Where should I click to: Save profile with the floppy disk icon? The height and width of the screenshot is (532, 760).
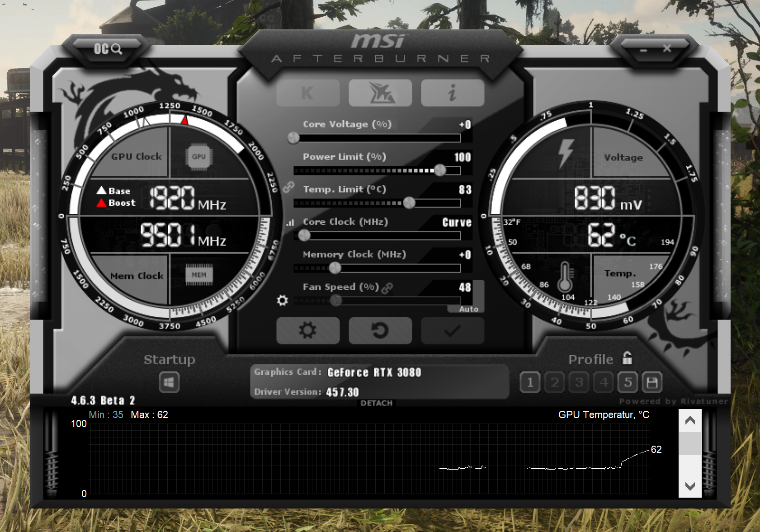(652, 383)
